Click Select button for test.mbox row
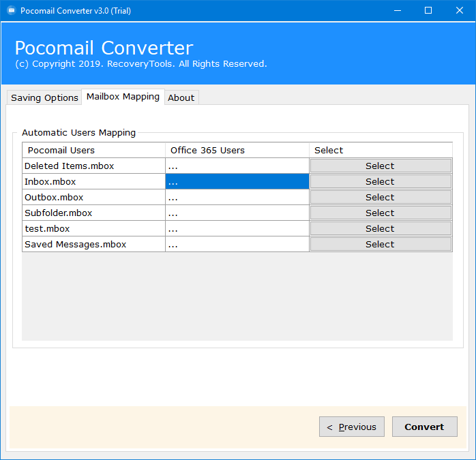Image resolution: width=476 pixels, height=460 pixels. (x=381, y=228)
